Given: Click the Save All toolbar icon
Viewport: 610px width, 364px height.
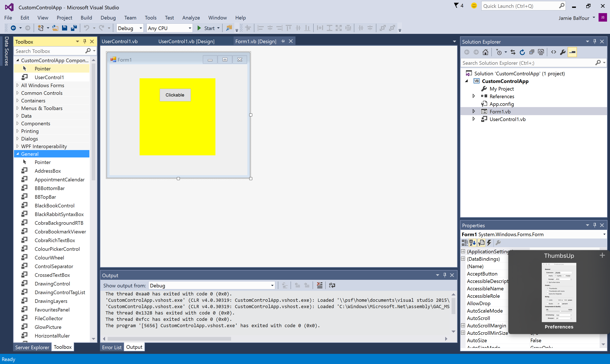Looking at the screenshot, I should 74,28.
